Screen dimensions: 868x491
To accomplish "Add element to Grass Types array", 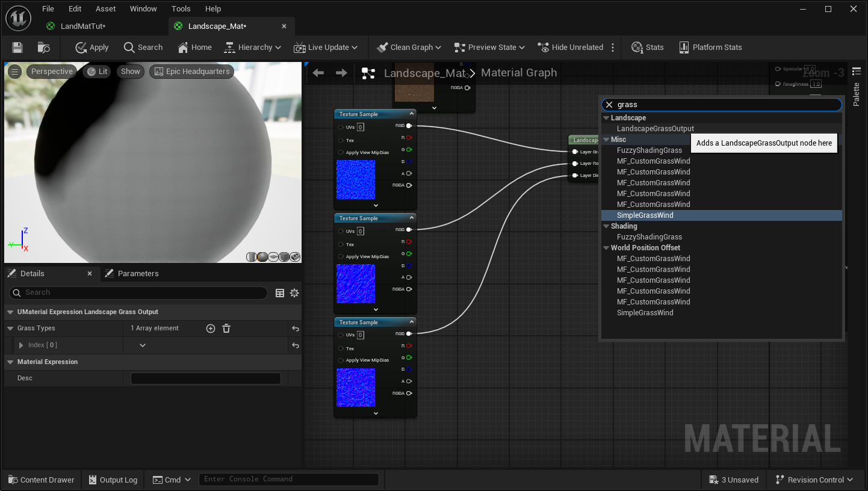I will coord(211,329).
